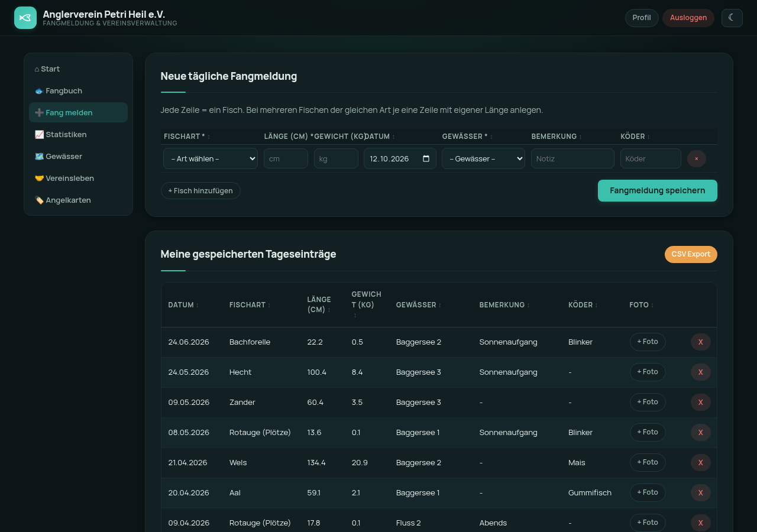This screenshot has height=532, width=757.
Task: Open the Art wählen species dropdown
Action: pos(211,158)
